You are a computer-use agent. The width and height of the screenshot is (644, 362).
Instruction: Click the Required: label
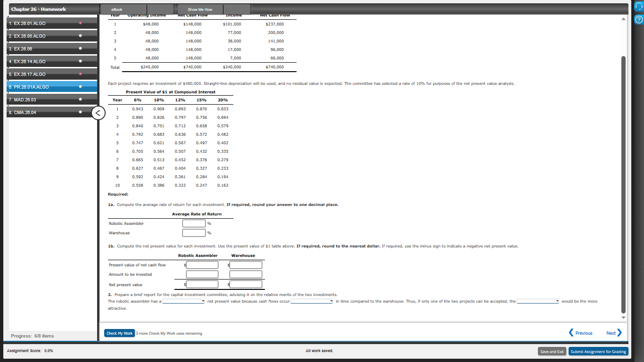pyautogui.click(x=118, y=194)
